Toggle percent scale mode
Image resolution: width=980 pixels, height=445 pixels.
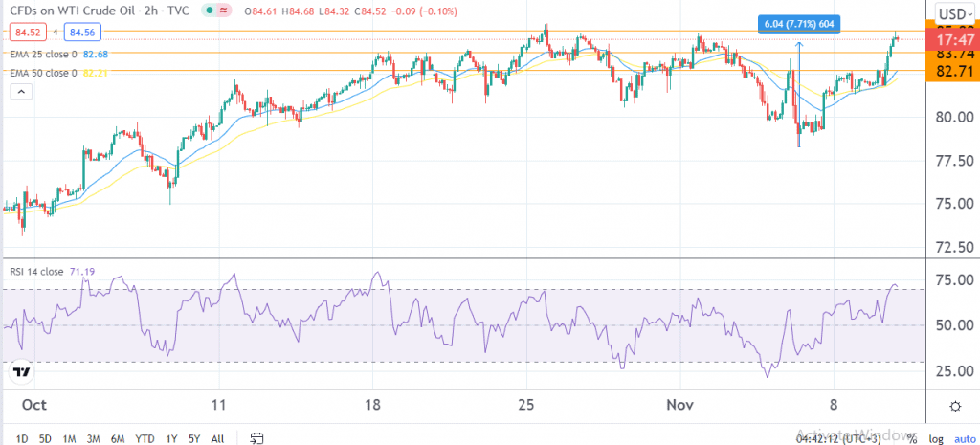click(x=912, y=438)
